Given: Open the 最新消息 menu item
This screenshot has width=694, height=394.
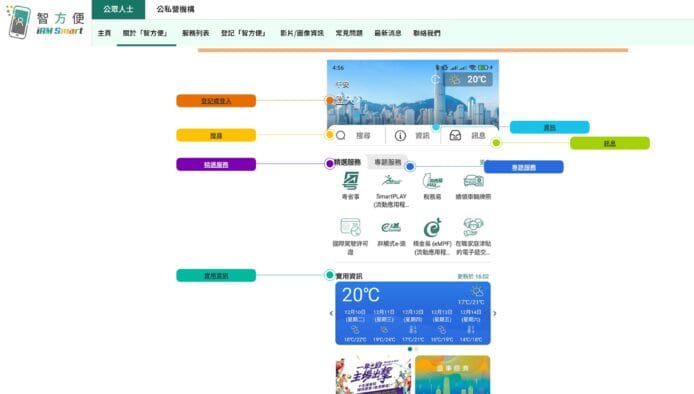Looking at the screenshot, I should coord(388,33).
